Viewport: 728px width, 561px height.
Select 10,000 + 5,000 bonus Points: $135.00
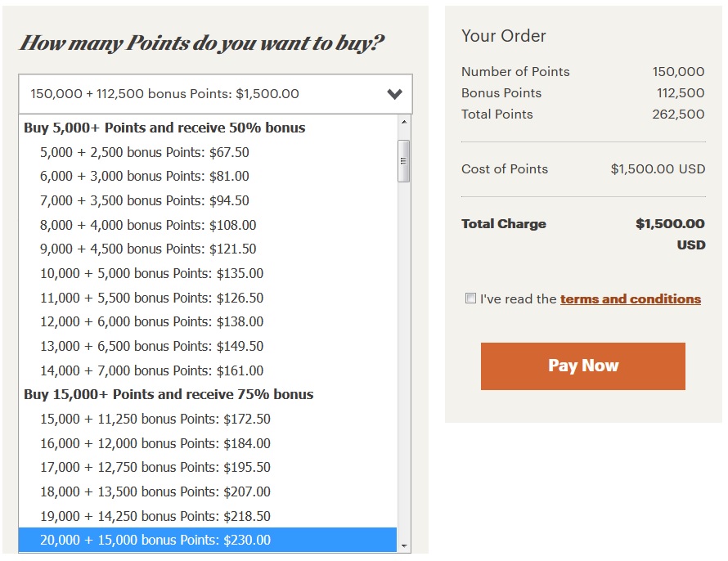151,273
